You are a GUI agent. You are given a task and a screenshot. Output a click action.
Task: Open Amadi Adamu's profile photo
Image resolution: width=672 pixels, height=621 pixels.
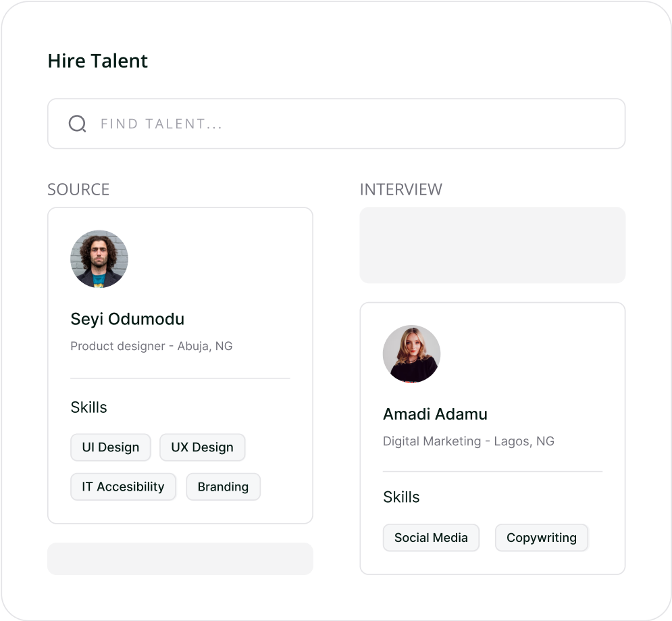(412, 353)
